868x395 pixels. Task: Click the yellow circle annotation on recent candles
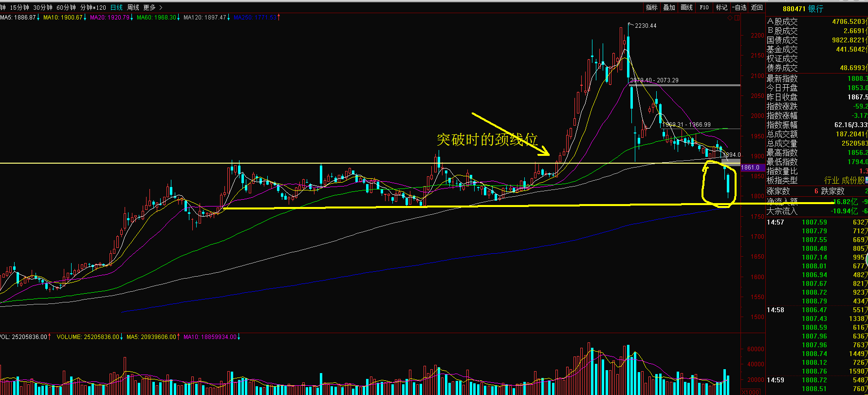coord(719,184)
